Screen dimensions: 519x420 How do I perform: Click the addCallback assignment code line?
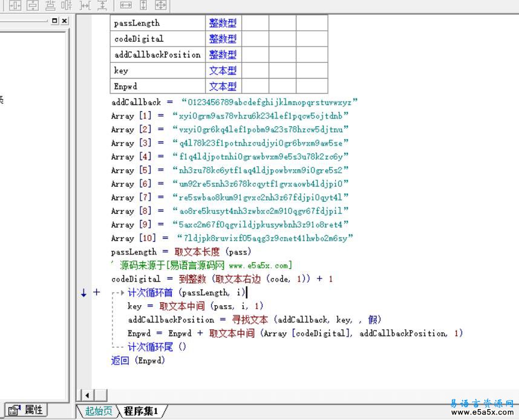tap(234, 102)
